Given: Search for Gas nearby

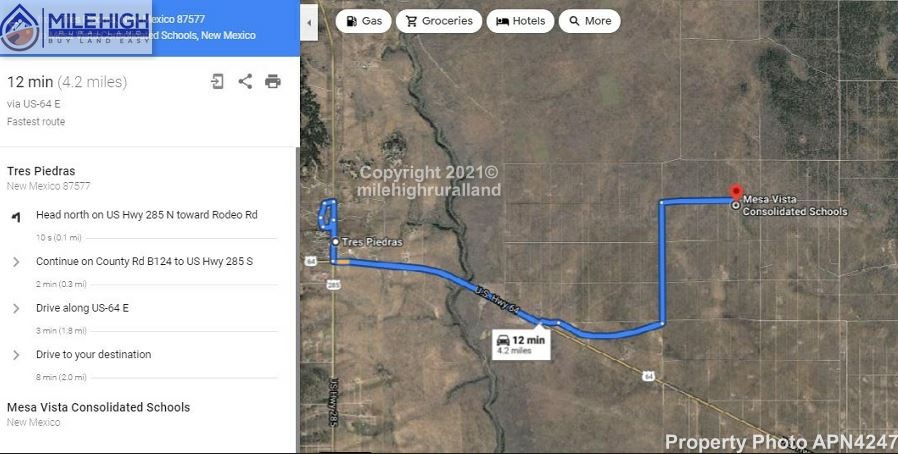Looking at the screenshot, I should pyautogui.click(x=363, y=21).
